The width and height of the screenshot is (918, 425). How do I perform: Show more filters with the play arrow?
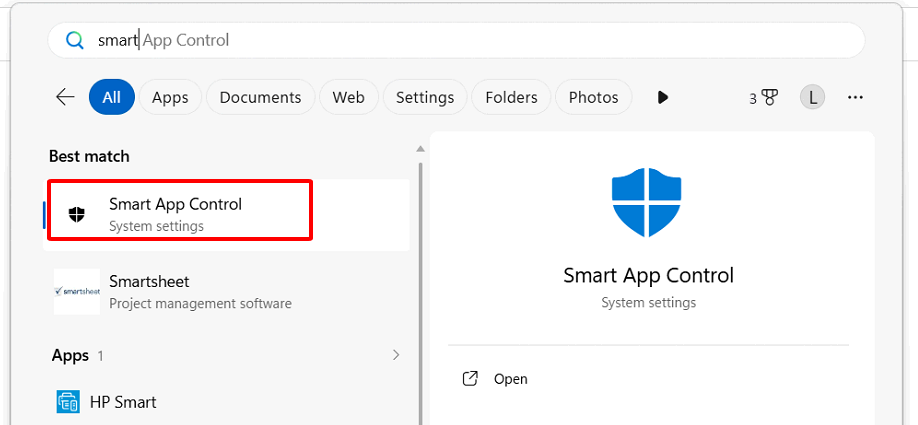663,97
